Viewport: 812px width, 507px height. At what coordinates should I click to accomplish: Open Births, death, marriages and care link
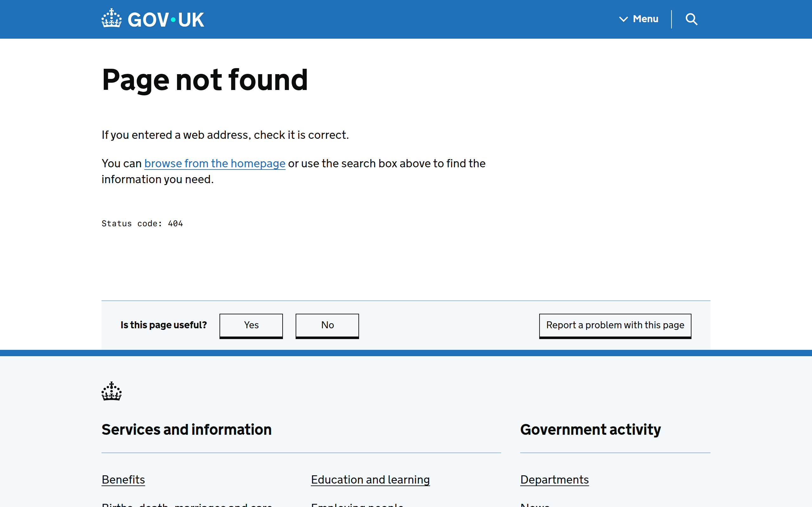187,505
